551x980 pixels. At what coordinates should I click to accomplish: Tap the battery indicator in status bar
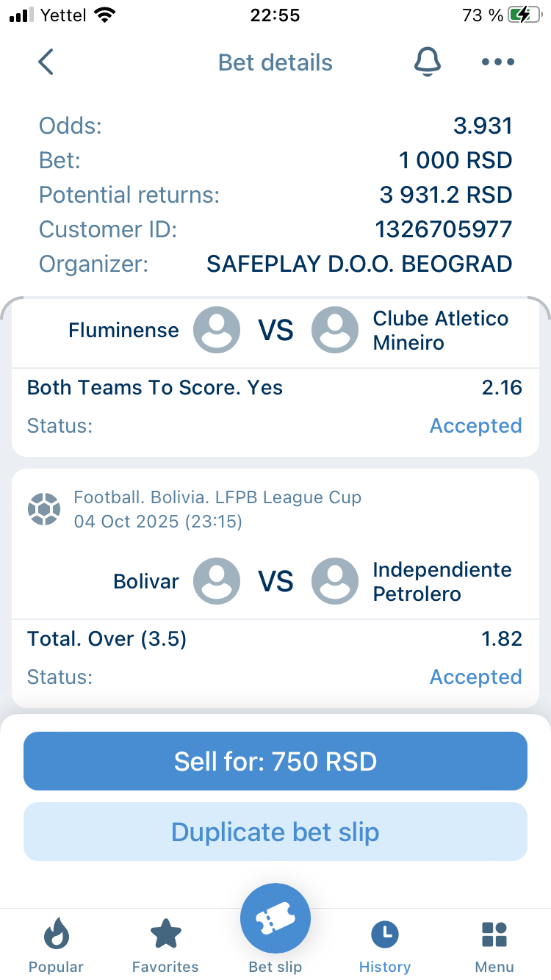point(529,15)
